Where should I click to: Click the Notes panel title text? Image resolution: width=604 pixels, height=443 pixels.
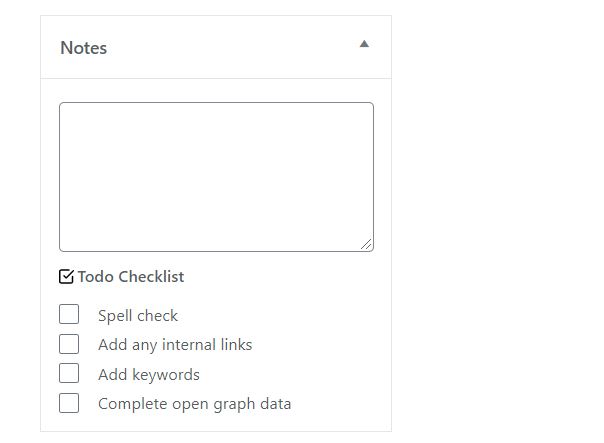(x=84, y=48)
